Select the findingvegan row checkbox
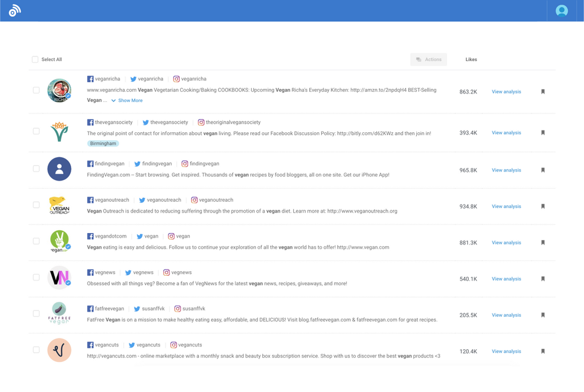Screen dimensions: 584x392 coord(36,169)
